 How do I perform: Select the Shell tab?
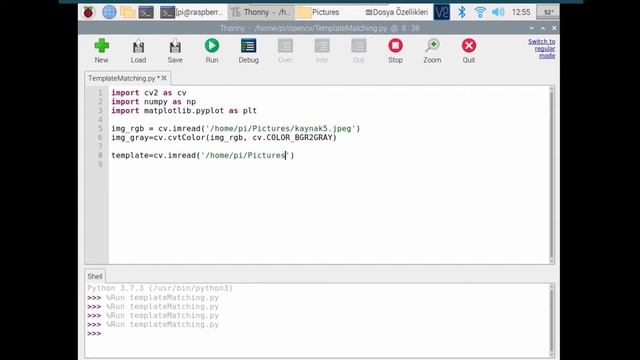coord(95,276)
